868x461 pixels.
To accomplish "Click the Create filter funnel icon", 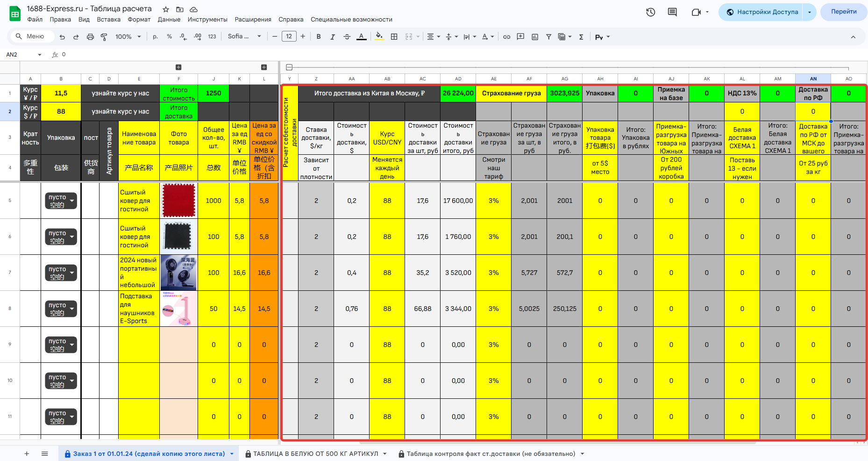I will pyautogui.click(x=548, y=37).
